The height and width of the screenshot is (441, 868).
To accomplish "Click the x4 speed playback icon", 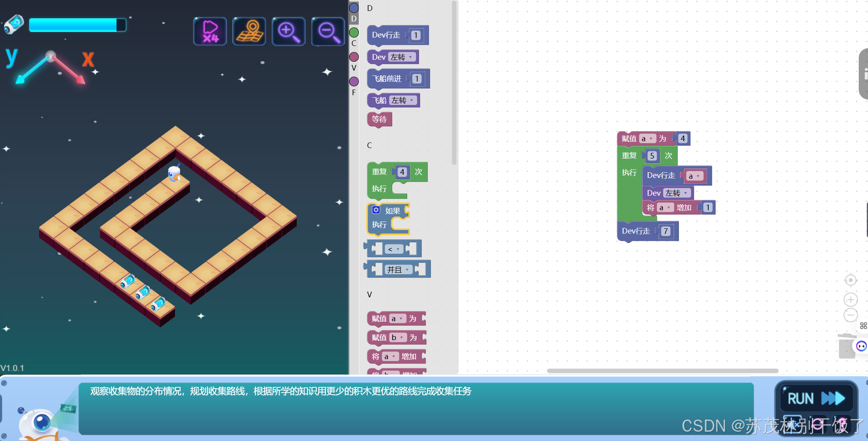I will tap(210, 31).
